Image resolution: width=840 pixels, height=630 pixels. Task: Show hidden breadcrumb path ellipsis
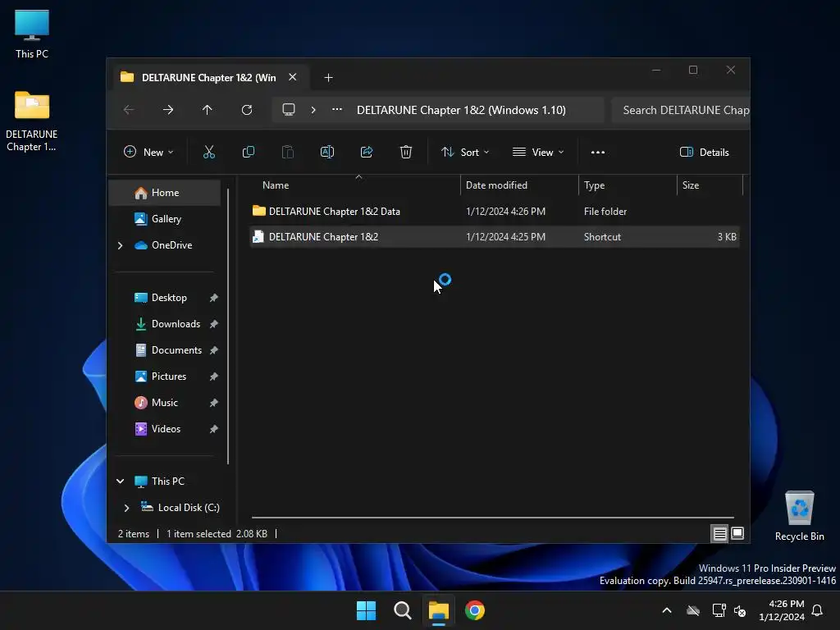(337, 109)
